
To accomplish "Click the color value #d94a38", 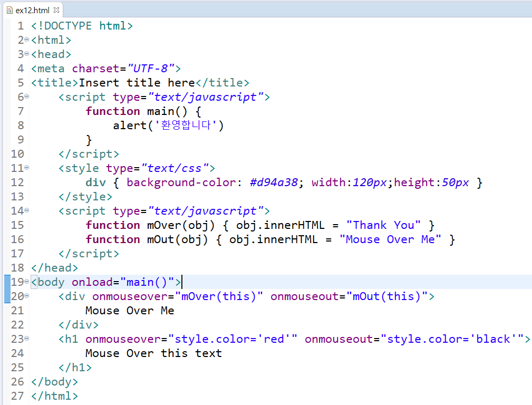I will 274,182.
